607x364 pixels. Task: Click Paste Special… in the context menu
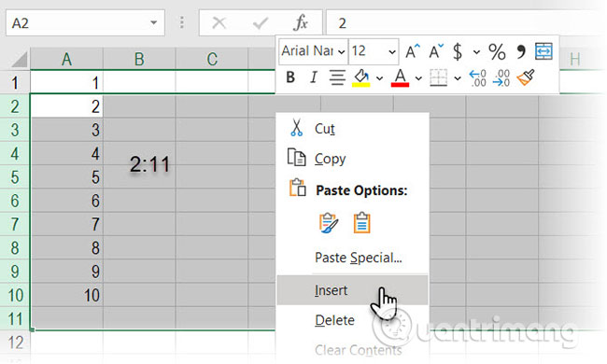click(x=358, y=258)
